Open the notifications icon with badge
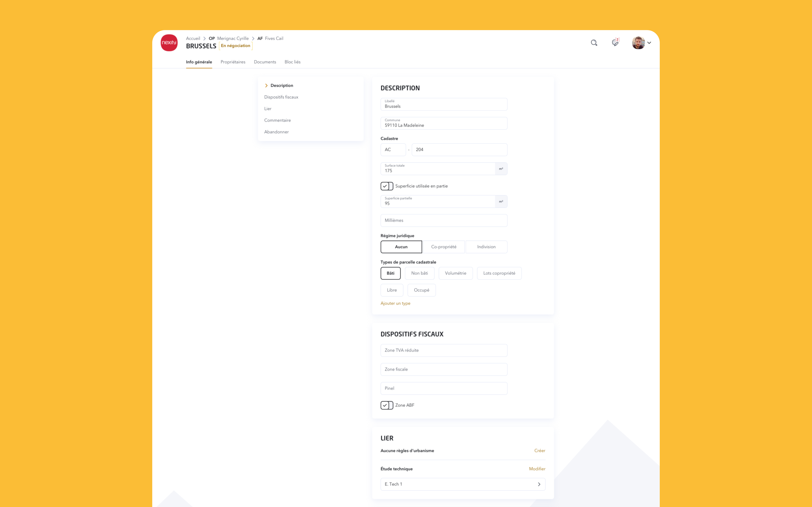 (615, 43)
